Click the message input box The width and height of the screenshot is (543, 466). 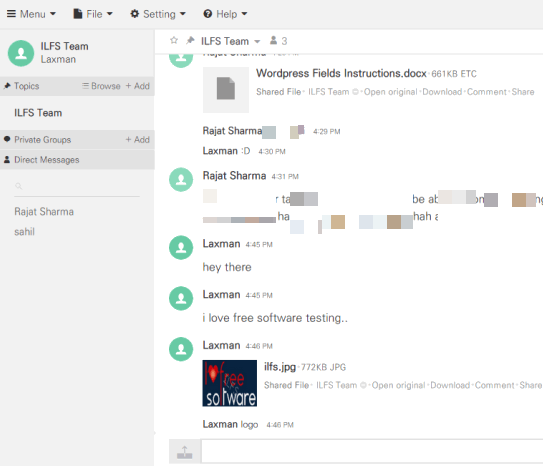[372, 451]
